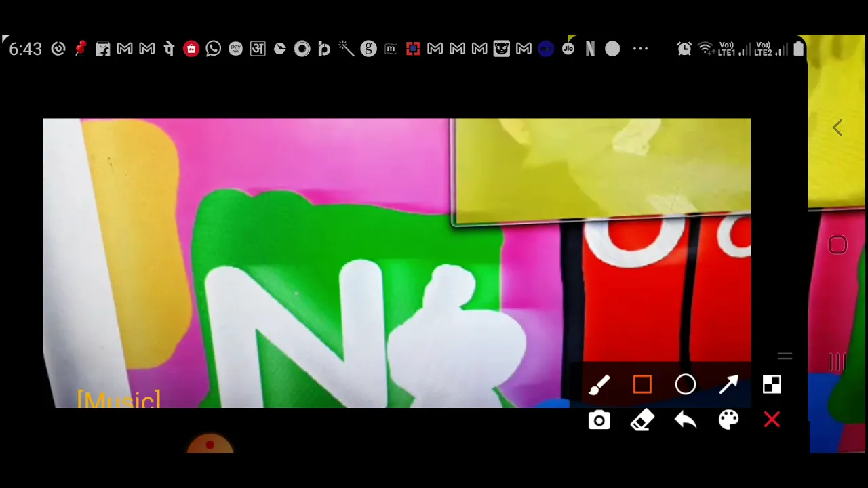Viewport: 868px width, 488px height.
Task: Tap the 6:43 clock time
Action: (x=26, y=49)
